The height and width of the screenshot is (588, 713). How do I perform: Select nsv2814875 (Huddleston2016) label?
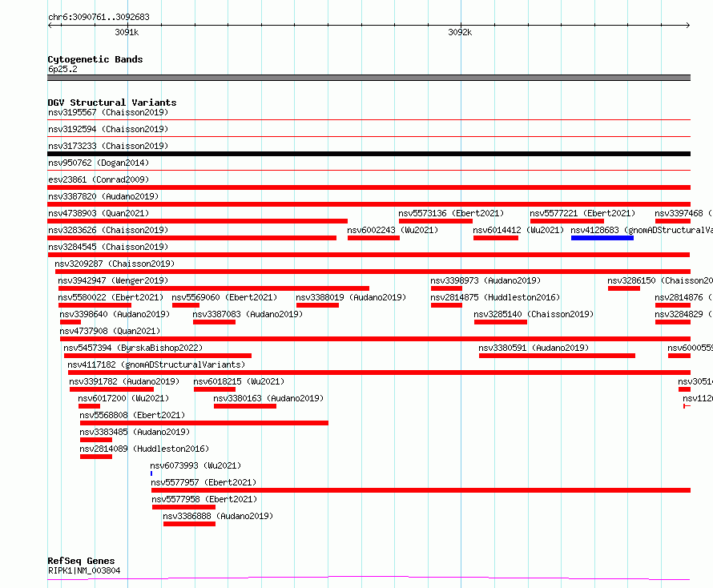495,297
